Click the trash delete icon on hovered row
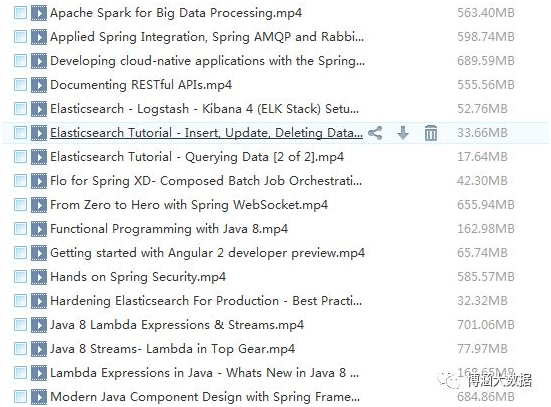Image resolution: width=551 pixels, height=407 pixels. pyautogui.click(x=431, y=133)
